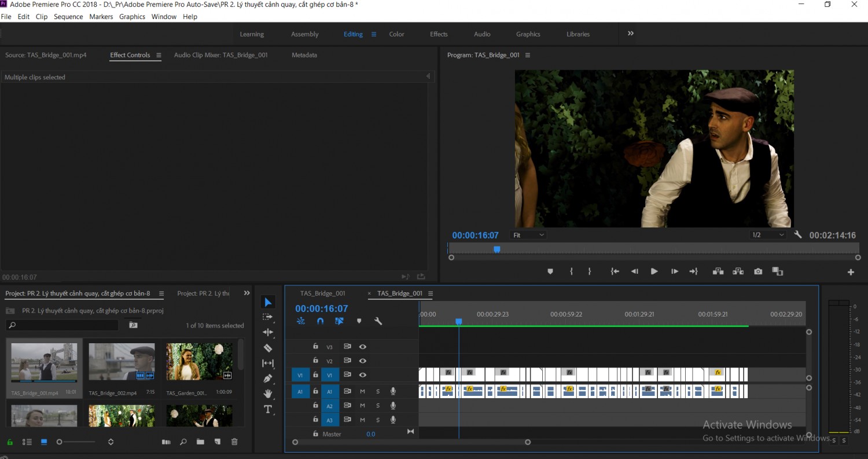This screenshot has height=459, width=868.
Task: Toggle Linked Selection in timeline
Action: [340, 321]
